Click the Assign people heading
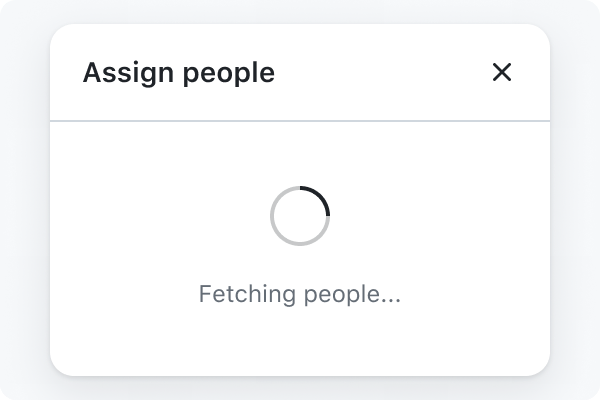Screen dimensions: 600x400 178,73
